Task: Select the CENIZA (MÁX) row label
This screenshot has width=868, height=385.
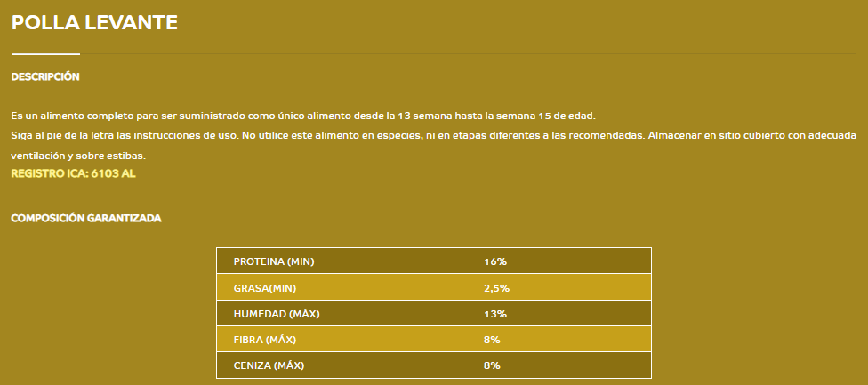Action: [x=269, y=365]
